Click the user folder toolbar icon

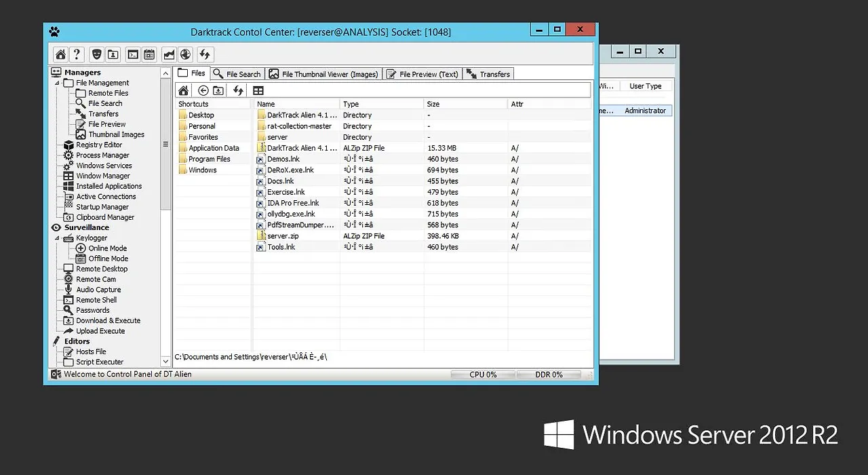(x=113, y=54)
